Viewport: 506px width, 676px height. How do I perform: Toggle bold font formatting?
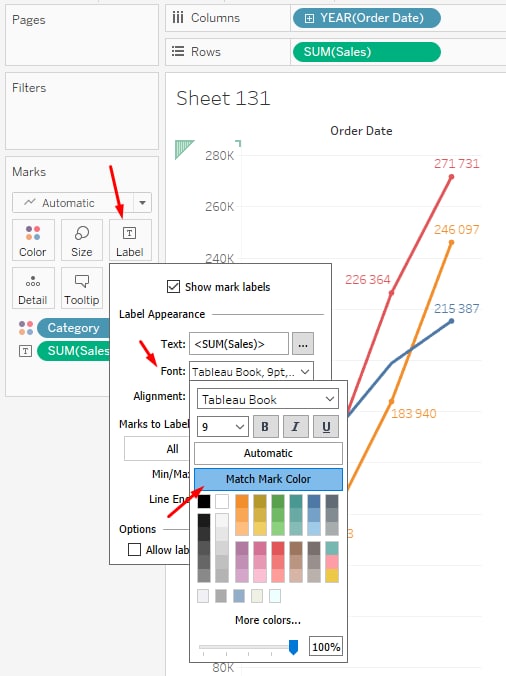(265, 426)
